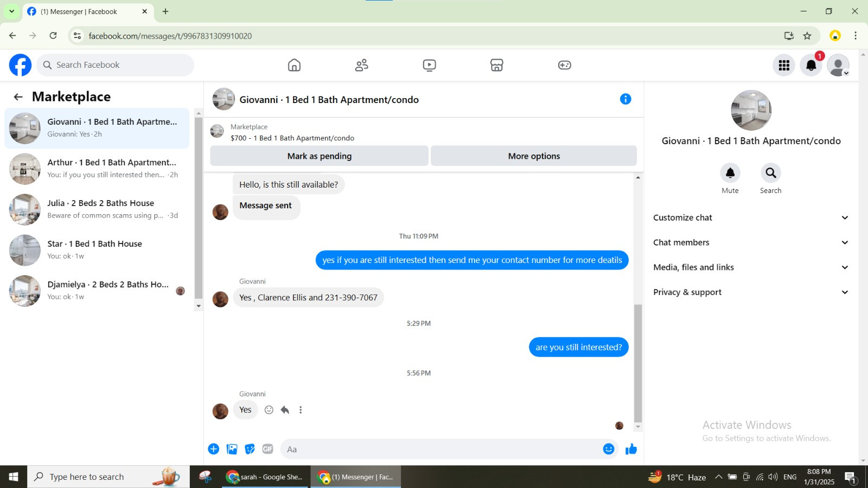
Task: Open the Video (Watch) icon
Action: click(429, 65)
